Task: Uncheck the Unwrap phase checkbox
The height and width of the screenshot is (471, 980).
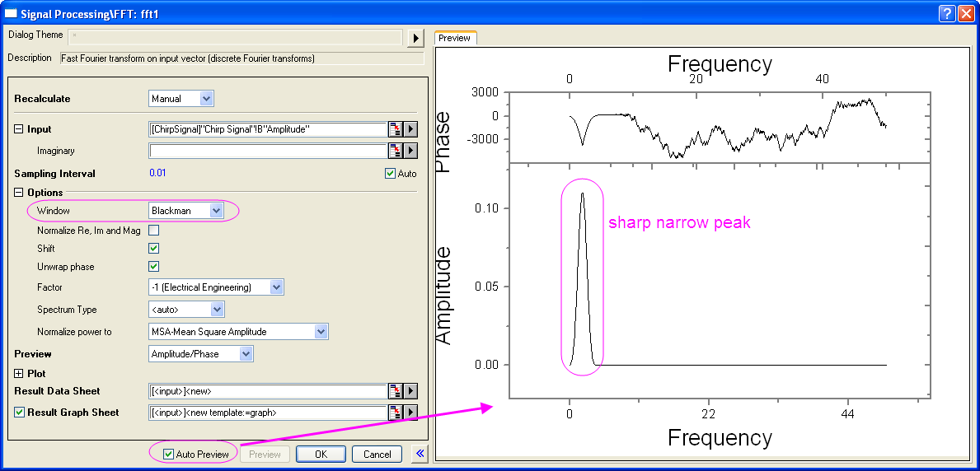Action: pos(154,267)
